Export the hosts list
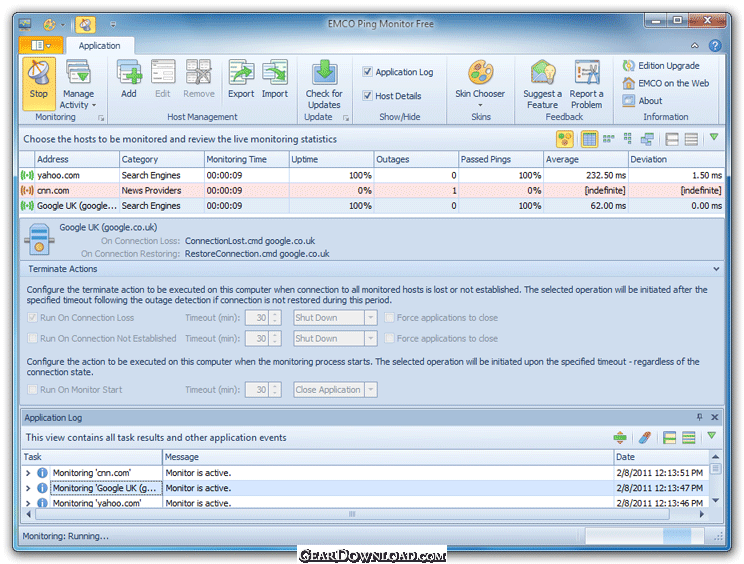 [x=241, y=79]
